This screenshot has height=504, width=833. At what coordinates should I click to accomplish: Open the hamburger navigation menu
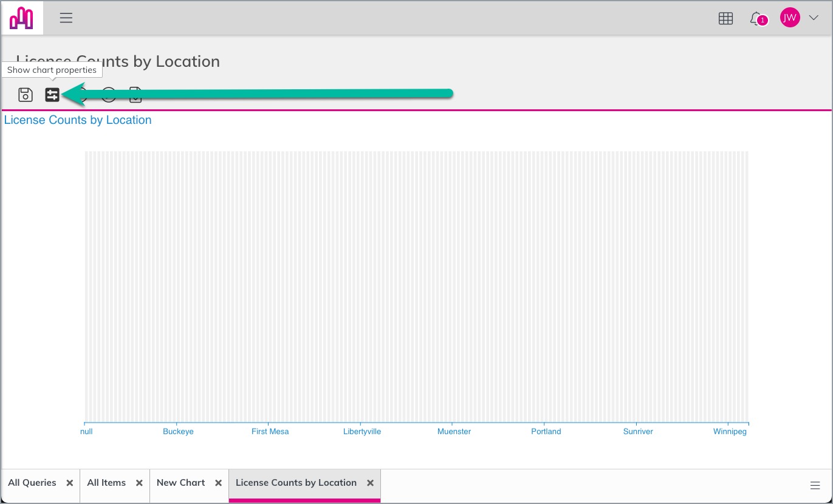[66, 18]
